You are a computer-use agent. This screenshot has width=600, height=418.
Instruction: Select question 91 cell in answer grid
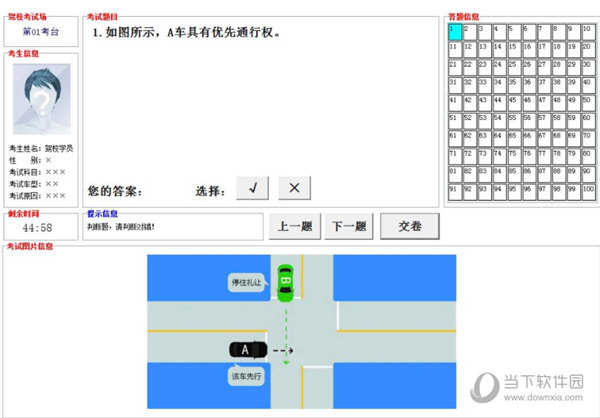[455, 190]
